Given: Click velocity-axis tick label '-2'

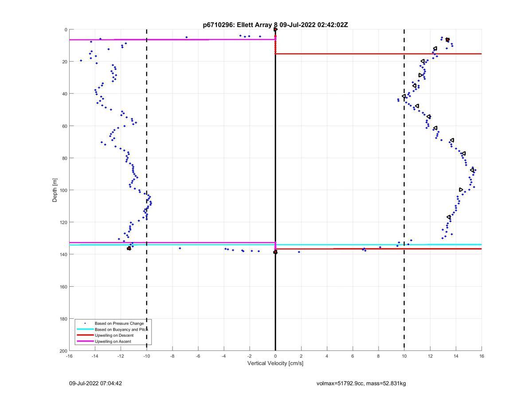Looking at the screenshot, I should [x=249, y=356].
